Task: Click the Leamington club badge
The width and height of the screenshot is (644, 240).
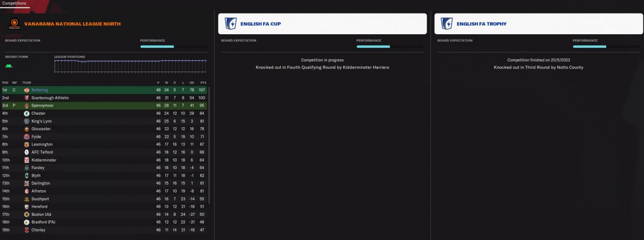Action: [x=27, y=144]
